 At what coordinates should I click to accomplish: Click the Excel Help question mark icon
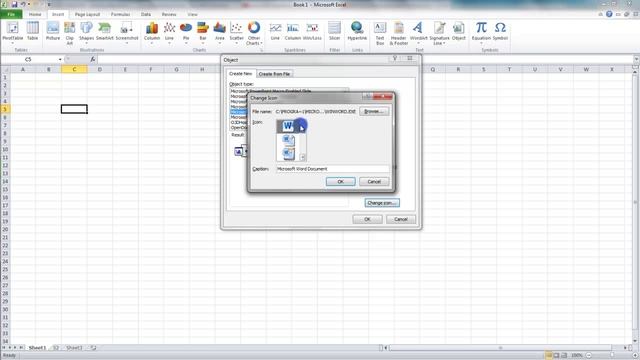(609, 14)
